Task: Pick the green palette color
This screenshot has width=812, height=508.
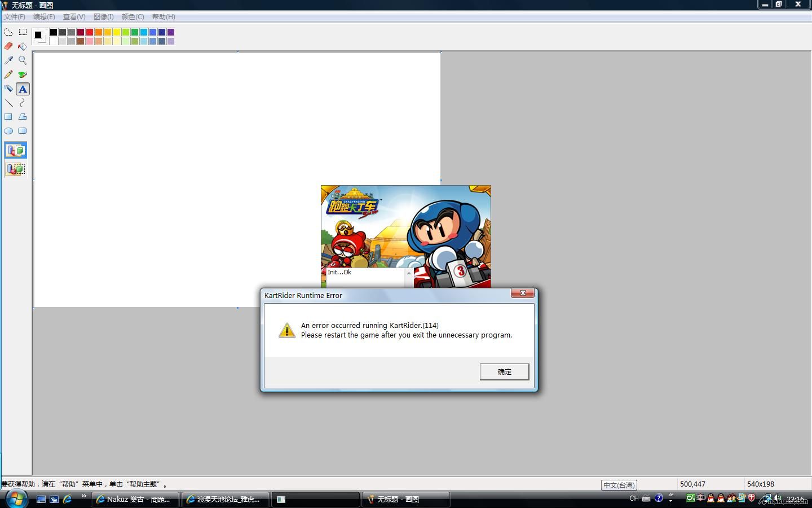Action: click(135, 32)
